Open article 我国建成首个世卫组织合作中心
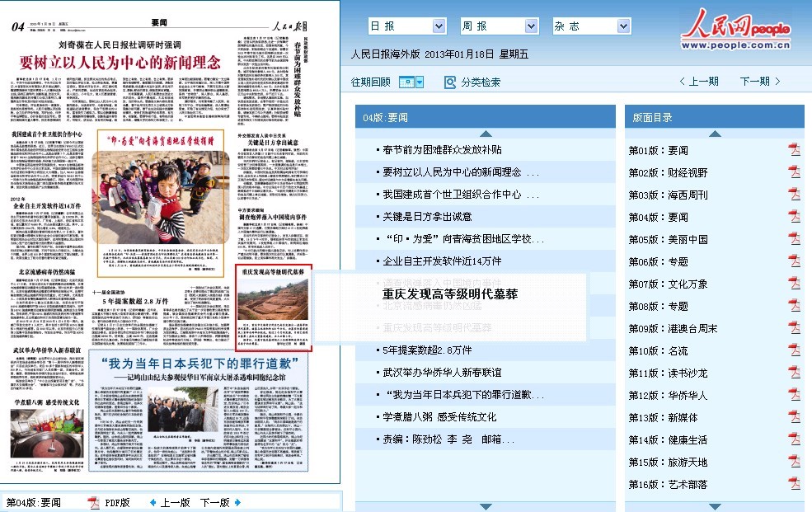 [460, 194]
